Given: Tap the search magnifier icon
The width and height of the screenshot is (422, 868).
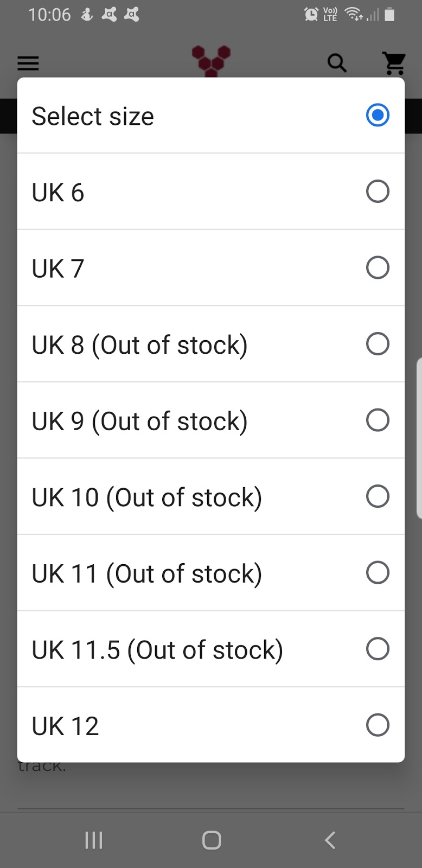Looking at the screenshot, I should tap(337, 63).
